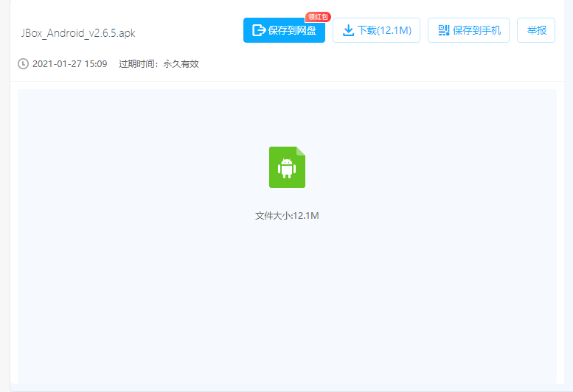Click the green Android APK file icon
The width and height of the screenshot is (573, 392).
287,167
